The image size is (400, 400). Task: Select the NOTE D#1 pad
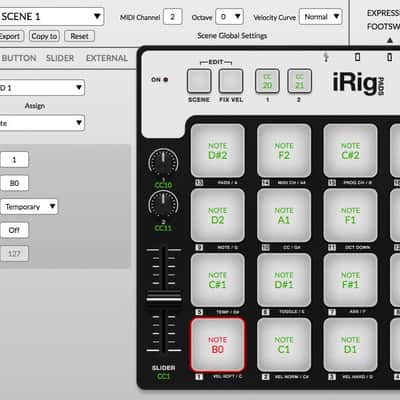pyautogui.click(x=284, y=280)
